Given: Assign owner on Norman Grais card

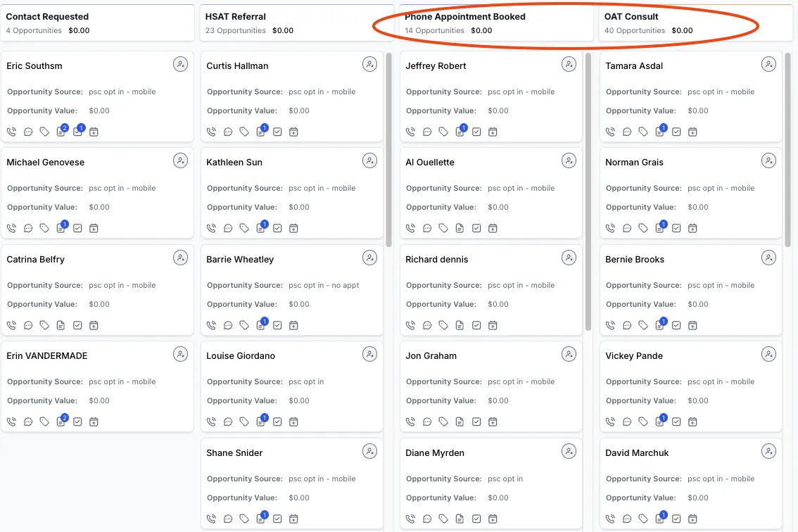Looking at the screenshot, I should [x=768, y=161].
